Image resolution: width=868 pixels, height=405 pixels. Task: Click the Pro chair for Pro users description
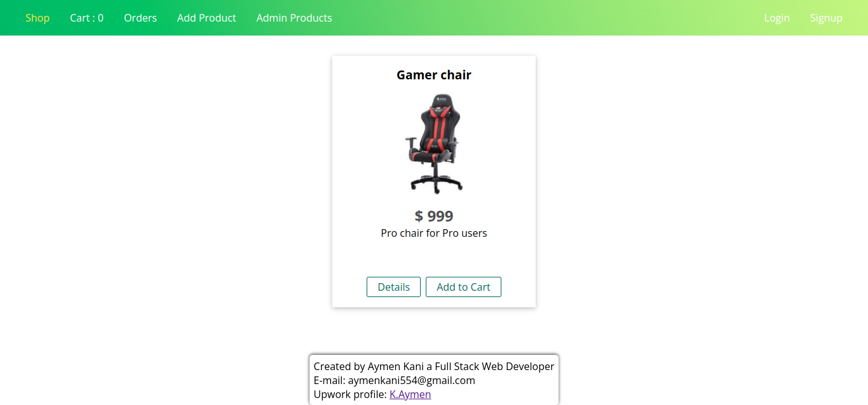(434, 233)
